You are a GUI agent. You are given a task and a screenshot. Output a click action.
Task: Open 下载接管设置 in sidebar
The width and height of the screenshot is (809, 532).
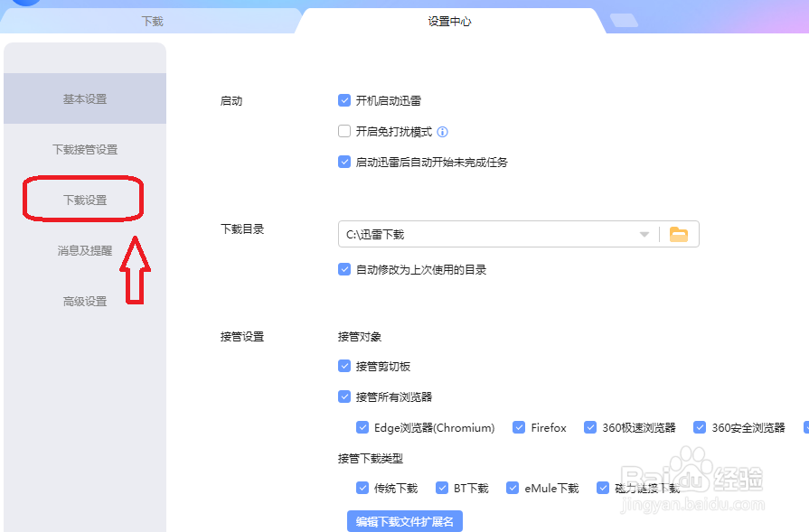click(x=85, y=150)
